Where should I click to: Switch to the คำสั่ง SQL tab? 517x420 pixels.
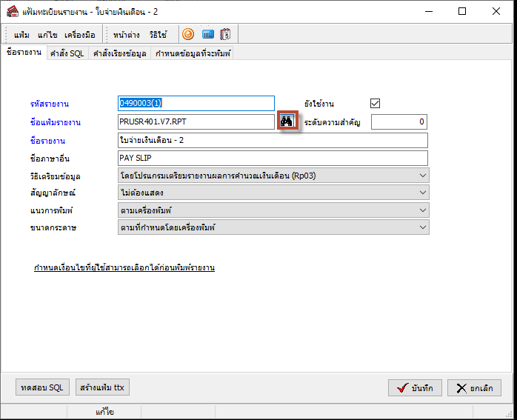pos(67,54)
